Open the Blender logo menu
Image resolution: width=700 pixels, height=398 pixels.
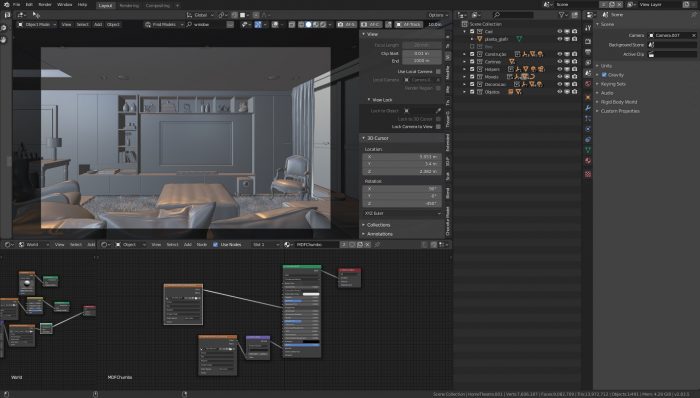click(x=6, y=4)
